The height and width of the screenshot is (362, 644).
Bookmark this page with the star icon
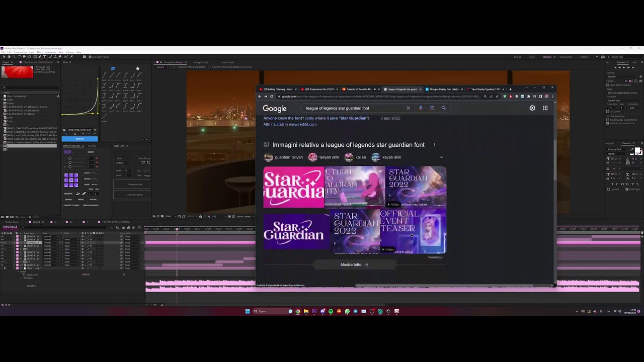pyautogui.click(x=497, y=96)
